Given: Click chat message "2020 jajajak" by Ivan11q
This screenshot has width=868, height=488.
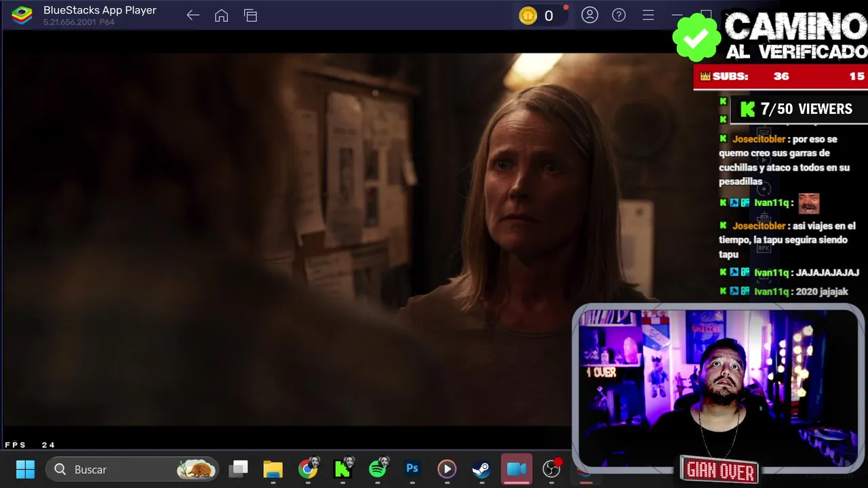Looking at the screenshot, I should (x=783, y=291).
